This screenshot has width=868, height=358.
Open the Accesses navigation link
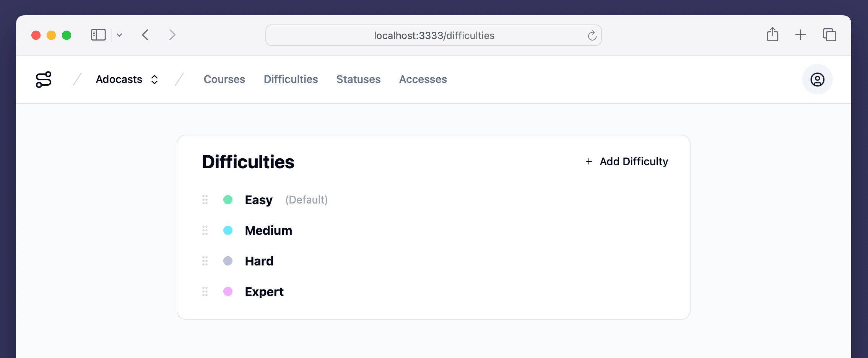(x=423, y=80)
